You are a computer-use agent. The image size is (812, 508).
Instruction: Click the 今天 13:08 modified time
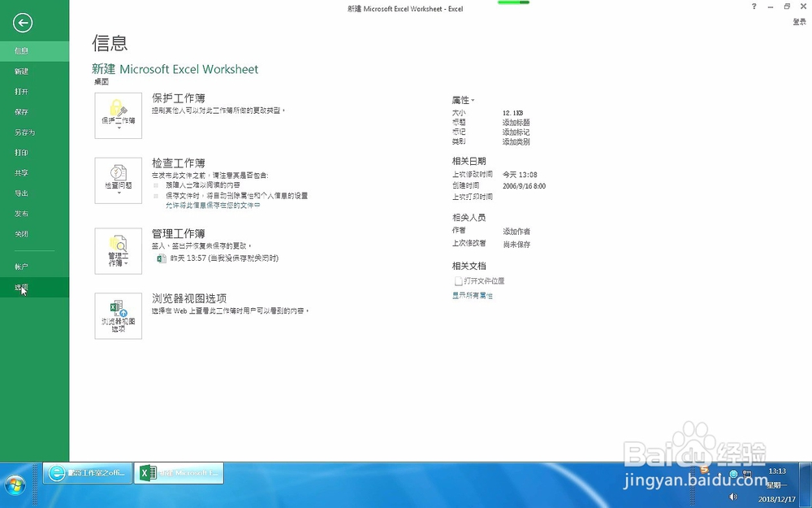point(520,175)
